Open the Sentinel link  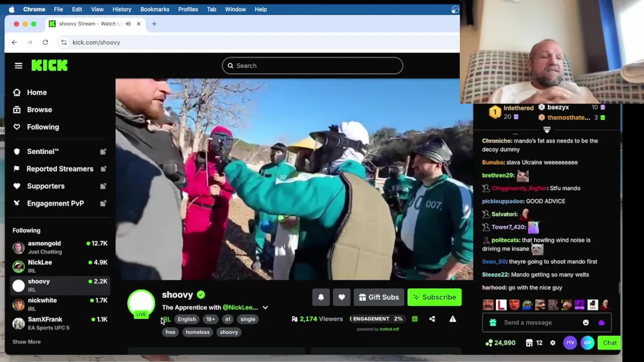[43, 151]
